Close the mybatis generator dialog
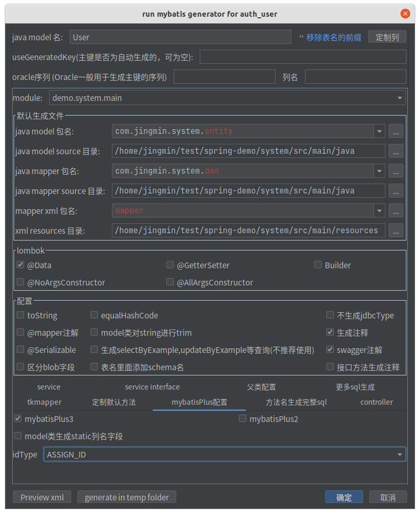 pos(405,14)
